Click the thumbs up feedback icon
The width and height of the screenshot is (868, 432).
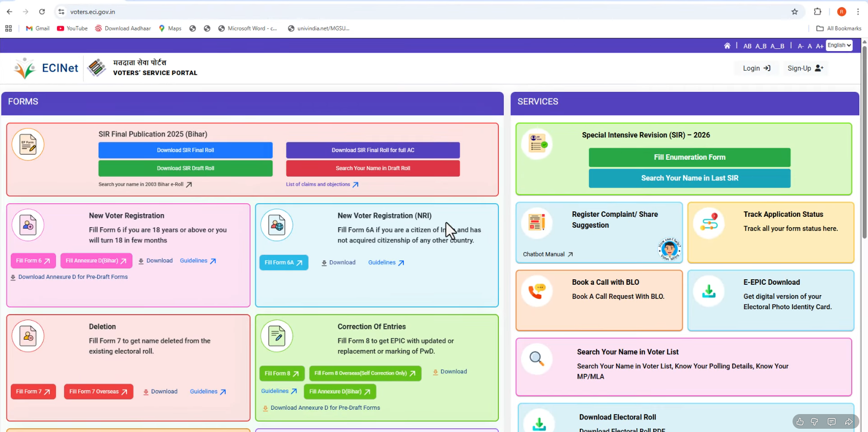point(800,422)
